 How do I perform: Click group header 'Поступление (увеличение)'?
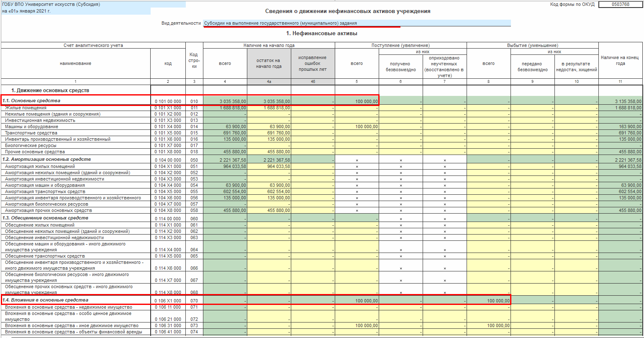[x=401, y=45]
